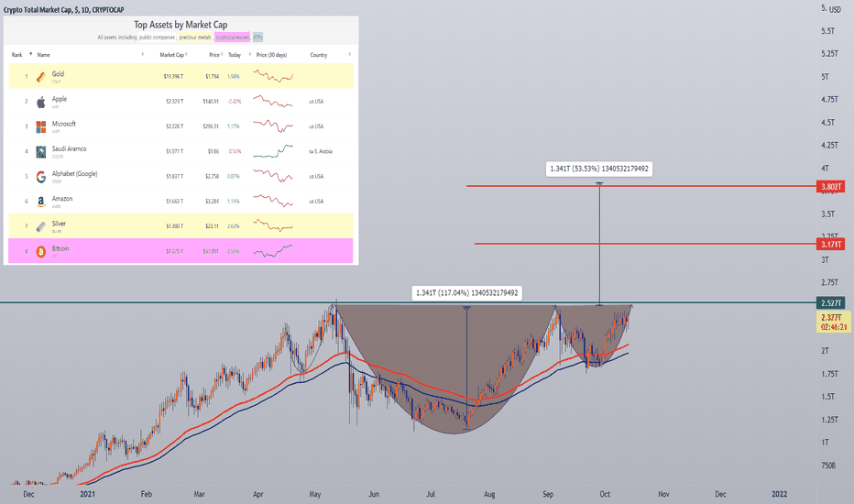Click Silver's today change '2.63%'
The height and width of the screenshot is (504, 854).
pyautogui.click(x=234, y=226)
